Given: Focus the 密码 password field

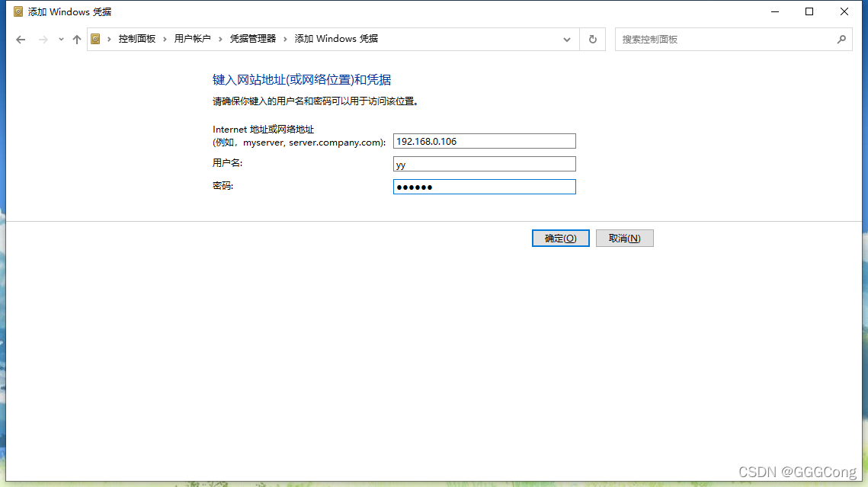Looking at the screenshot, I should tap(485, 187).
